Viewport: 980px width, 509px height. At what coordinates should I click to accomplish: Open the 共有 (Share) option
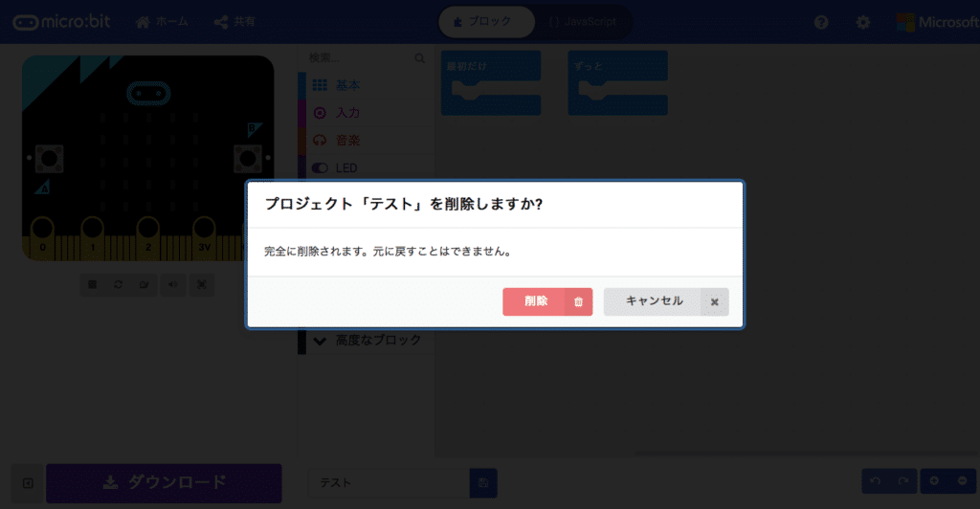[235, 22]
